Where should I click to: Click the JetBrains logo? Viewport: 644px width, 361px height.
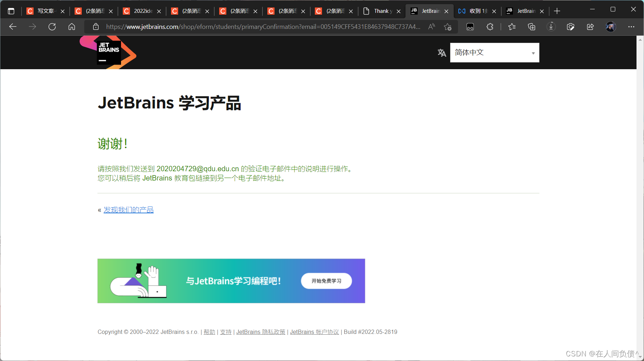click(108, 52)
